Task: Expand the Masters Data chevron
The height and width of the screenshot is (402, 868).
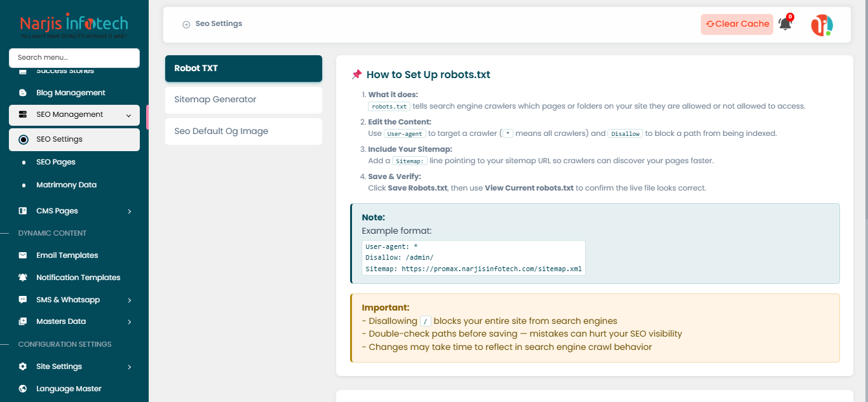Action: pyautogui.click(x=129, y=322)
